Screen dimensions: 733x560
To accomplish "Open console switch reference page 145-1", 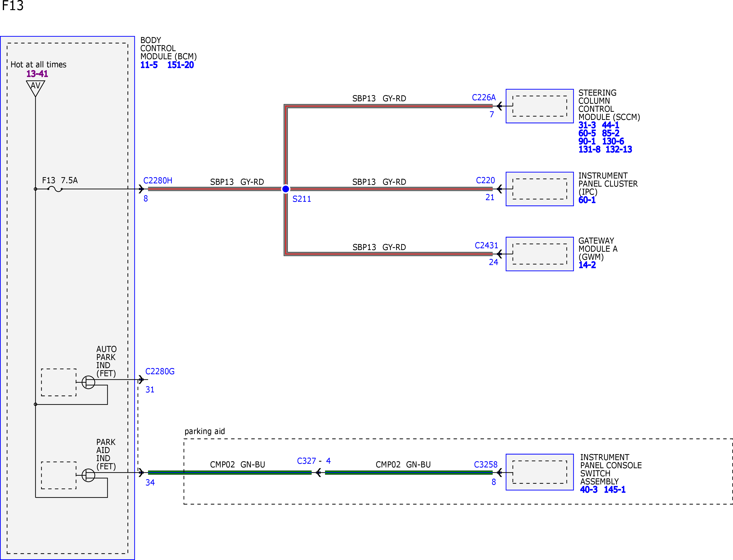I will click(615, 490).
